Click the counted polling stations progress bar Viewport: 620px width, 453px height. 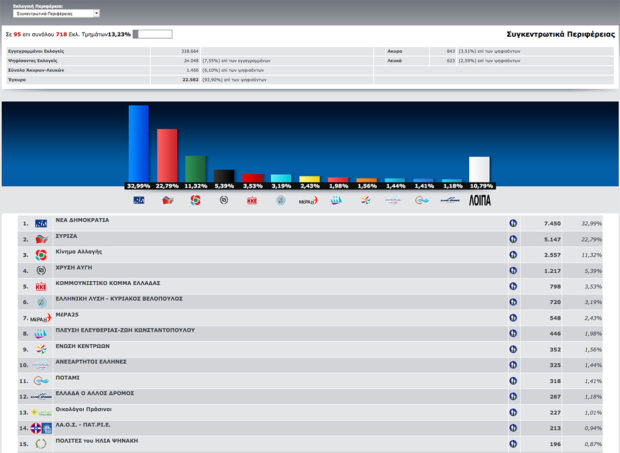click(x=153, y=34)
